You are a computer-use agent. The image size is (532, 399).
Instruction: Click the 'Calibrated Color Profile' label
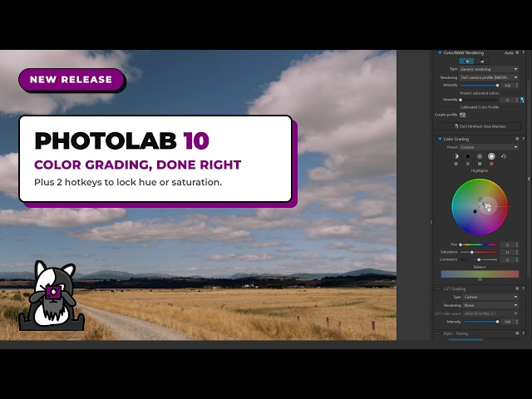point(480,107)
